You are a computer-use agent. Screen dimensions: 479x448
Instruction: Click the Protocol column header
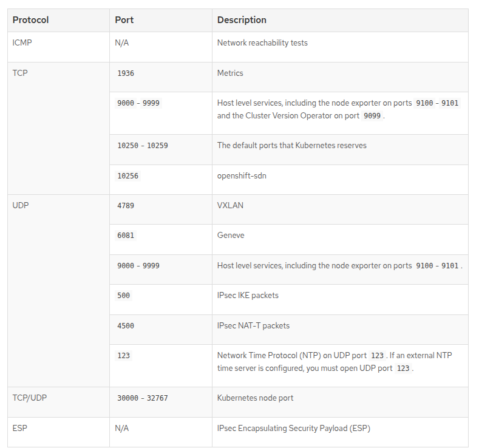pos(30,20)
